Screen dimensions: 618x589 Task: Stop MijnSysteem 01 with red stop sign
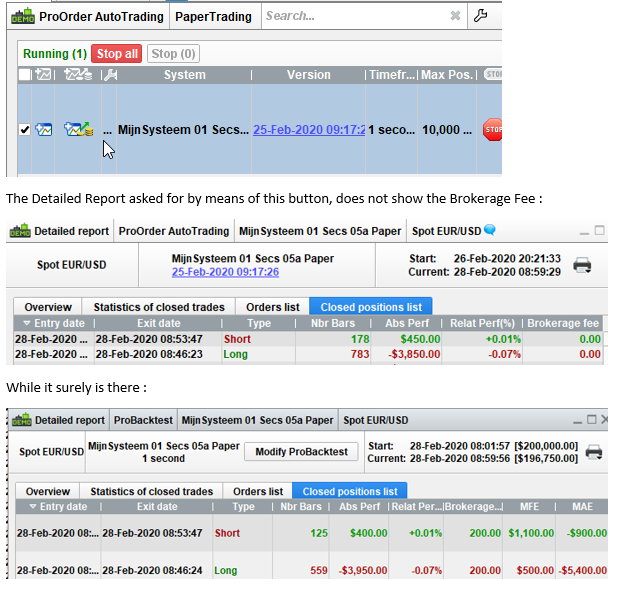[x=492, y=129]
